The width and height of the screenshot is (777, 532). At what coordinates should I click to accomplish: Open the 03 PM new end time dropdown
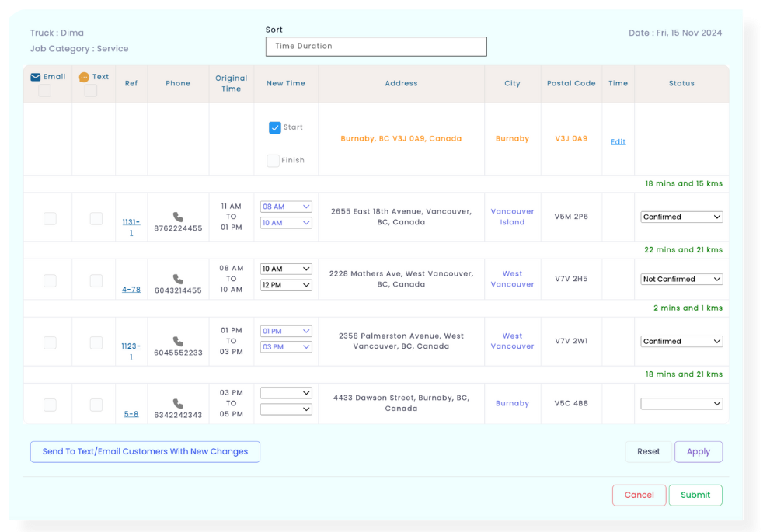point(286,347)
